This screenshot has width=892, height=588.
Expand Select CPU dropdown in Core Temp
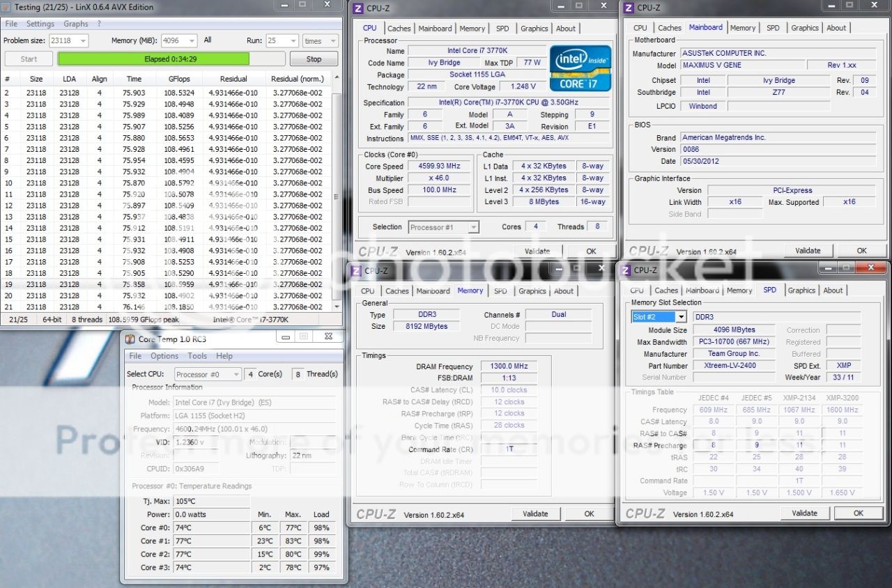point(236,374)
